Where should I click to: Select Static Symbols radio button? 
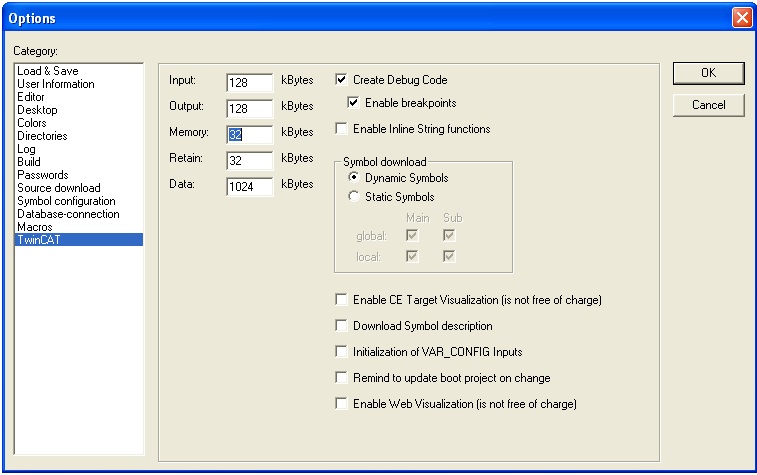(x=354, y=196)
